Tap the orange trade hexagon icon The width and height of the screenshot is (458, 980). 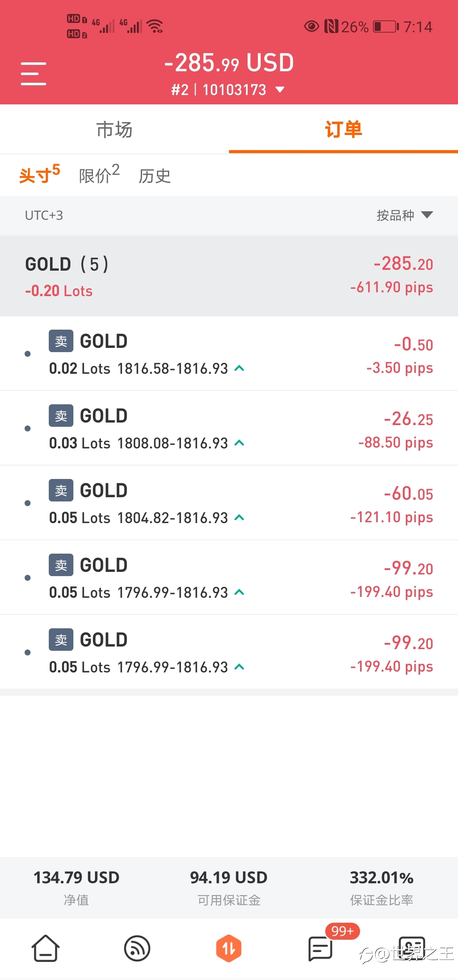[x=229, y=949]
